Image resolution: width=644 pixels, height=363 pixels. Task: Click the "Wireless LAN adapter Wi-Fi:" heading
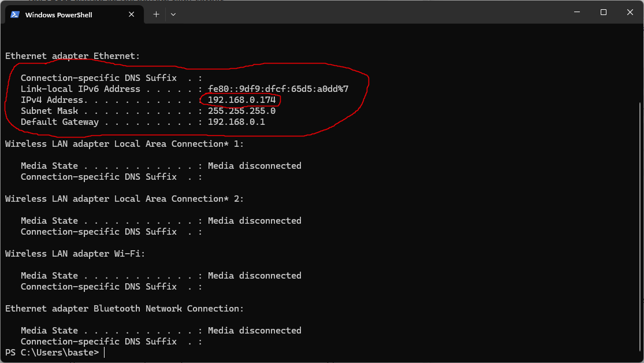[75, 254]
